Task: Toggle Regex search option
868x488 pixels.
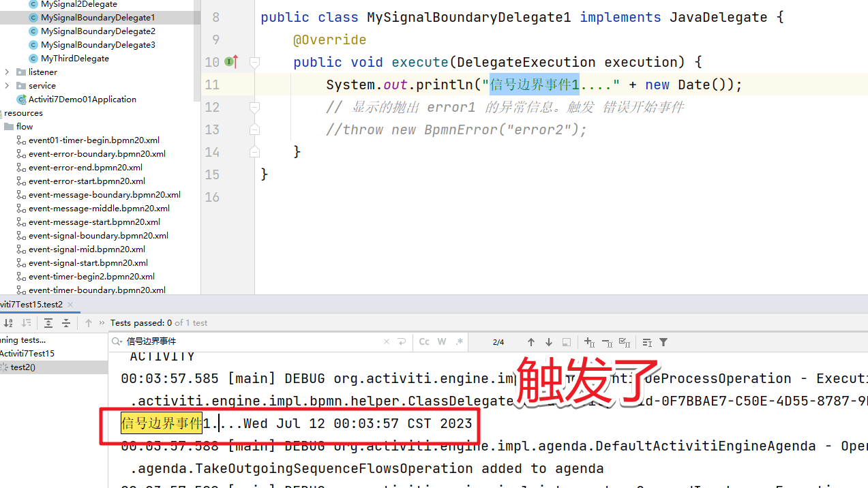Action: [460, 342]
